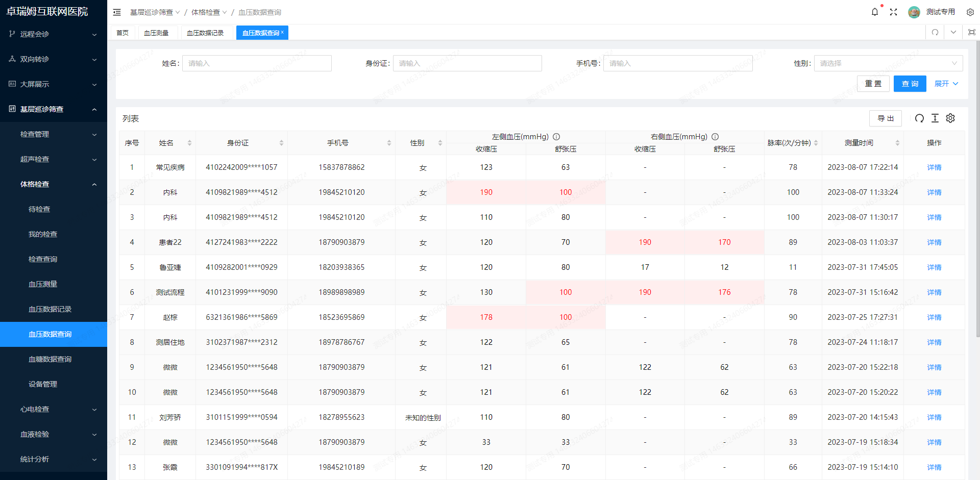Open 设备管理 in sidebar
980x480 pixels.
(x=54, y=384)
